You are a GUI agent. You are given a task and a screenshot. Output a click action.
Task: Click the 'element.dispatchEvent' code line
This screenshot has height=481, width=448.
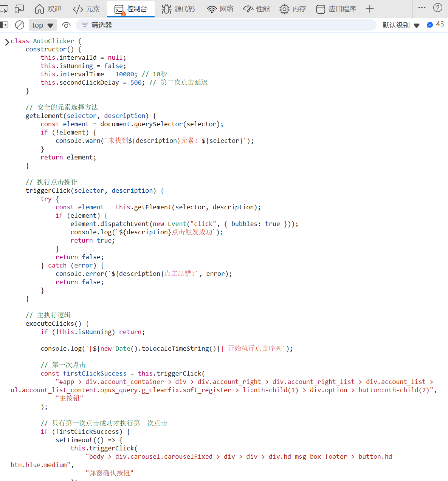click(x=184, y=224)
